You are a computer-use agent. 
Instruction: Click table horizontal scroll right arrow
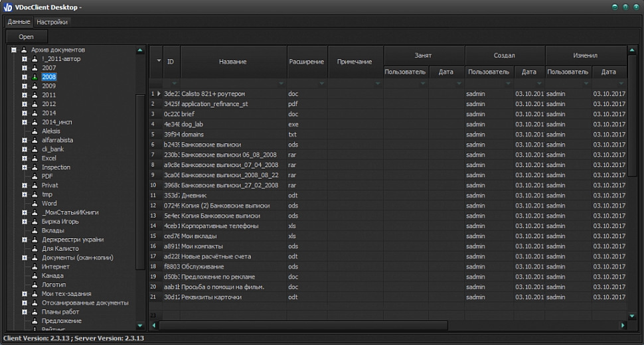tap(623, 325)
